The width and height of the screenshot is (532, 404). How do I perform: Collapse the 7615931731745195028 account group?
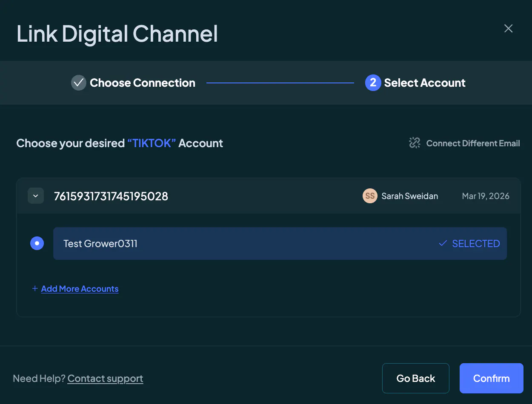tap(36, 196)
